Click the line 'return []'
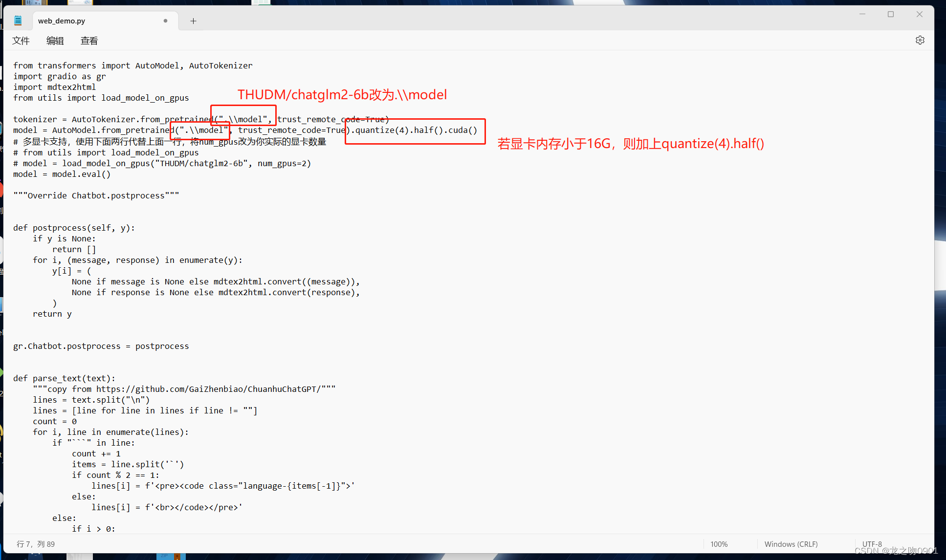The image size is (946, 560). [x=74, y=249]
